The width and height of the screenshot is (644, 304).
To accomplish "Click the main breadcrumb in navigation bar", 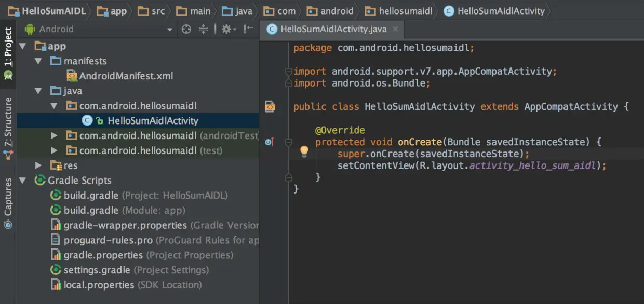I will (x=194, y=10).
